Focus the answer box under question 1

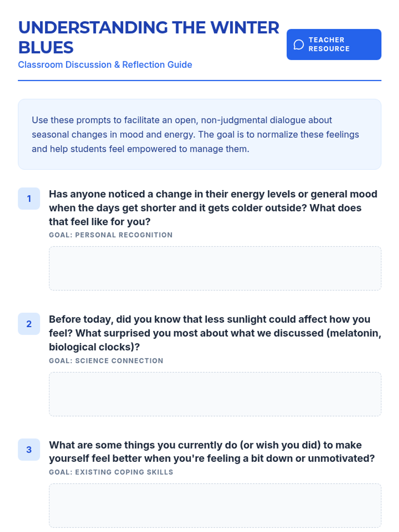point(215,268)
